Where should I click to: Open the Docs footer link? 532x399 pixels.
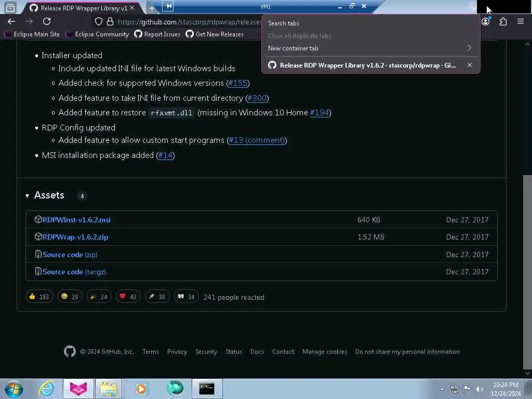tap(257, 352)
